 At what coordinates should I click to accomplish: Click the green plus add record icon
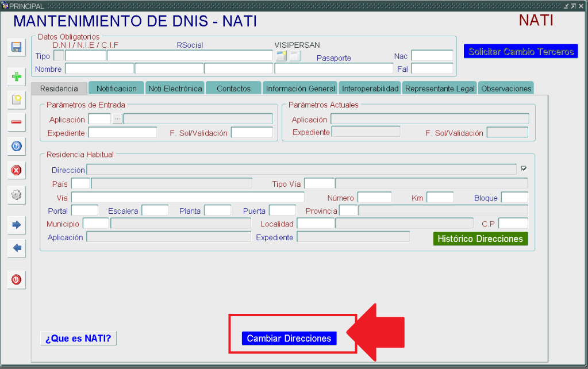[16, 76]
